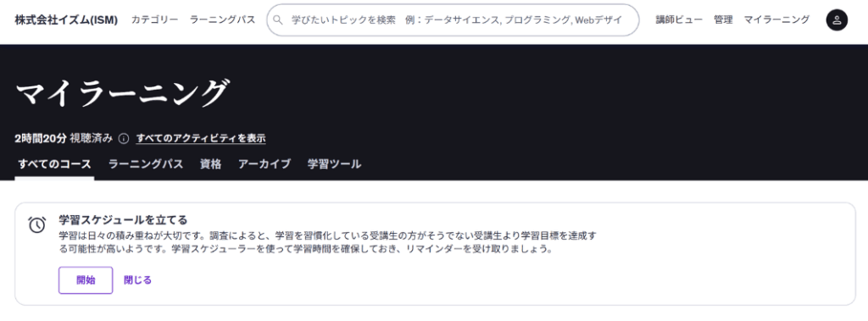Screen dimensions: 868x321
Task: Open マイラーニング in the header
Action: pos(776,20)
